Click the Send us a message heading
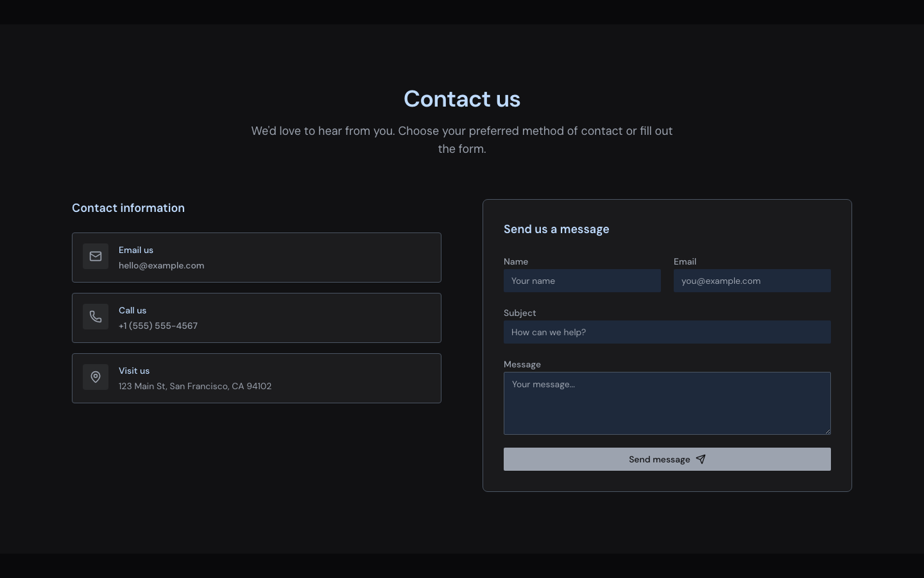Screen dimensions: 924x578 (556, 229)
